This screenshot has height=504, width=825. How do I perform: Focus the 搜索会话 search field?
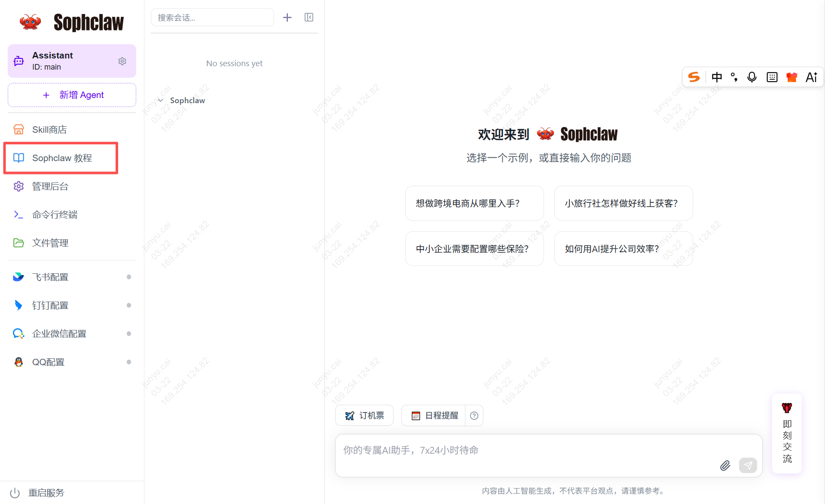212,18
